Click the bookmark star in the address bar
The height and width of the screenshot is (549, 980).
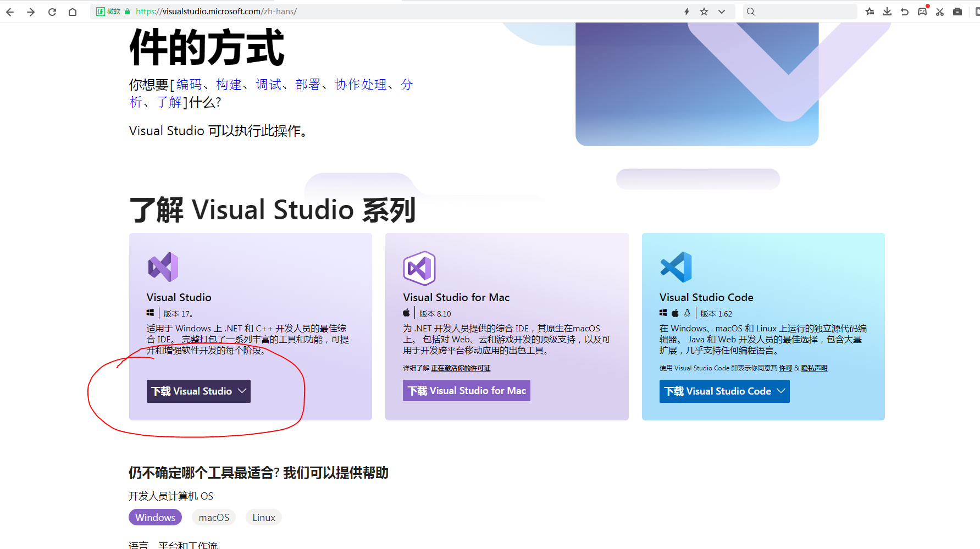pos(704,11)
